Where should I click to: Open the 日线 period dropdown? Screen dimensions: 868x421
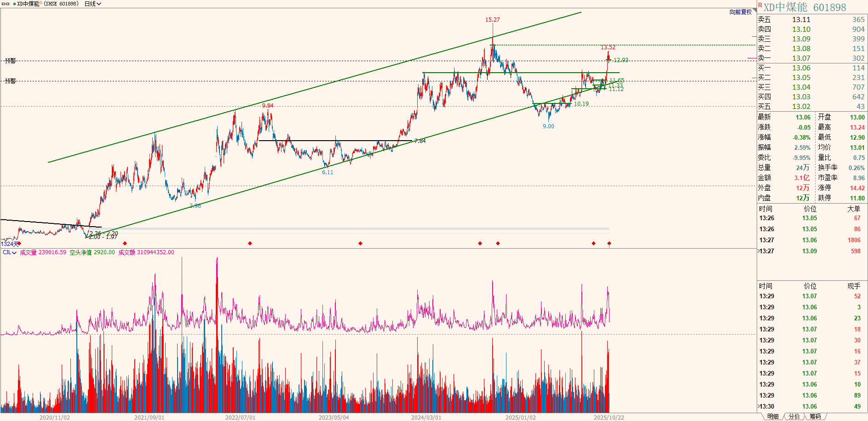point(92,4)
